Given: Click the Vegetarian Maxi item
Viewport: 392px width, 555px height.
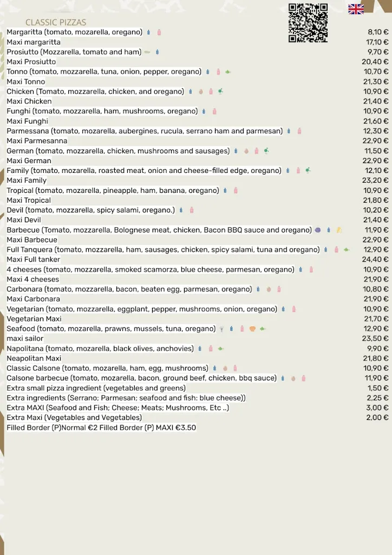Looking at the screenshot, I should coord(34,319).
